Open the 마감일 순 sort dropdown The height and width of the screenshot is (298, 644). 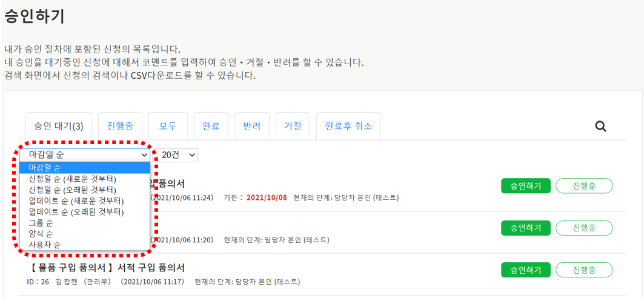tap(85, 155)
